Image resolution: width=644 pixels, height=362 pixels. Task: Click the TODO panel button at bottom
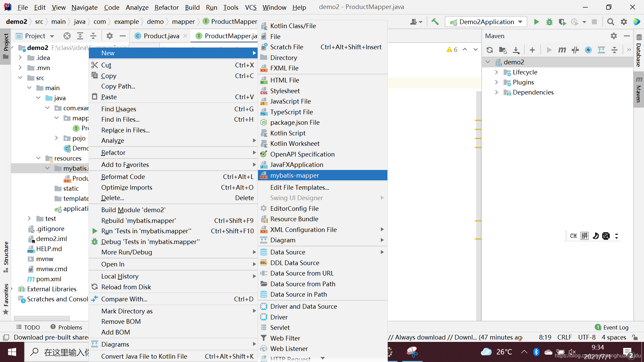coord(28,327)
